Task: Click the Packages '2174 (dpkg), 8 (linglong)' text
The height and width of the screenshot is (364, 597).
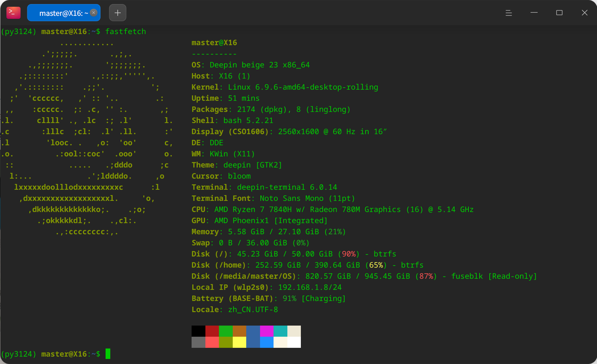Action: pos(294,109)
